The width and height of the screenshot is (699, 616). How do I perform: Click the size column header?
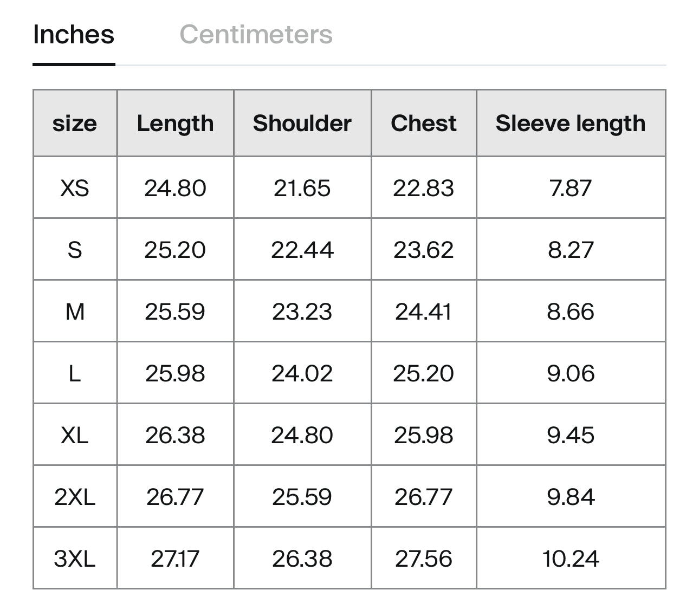tap(75, 124)
